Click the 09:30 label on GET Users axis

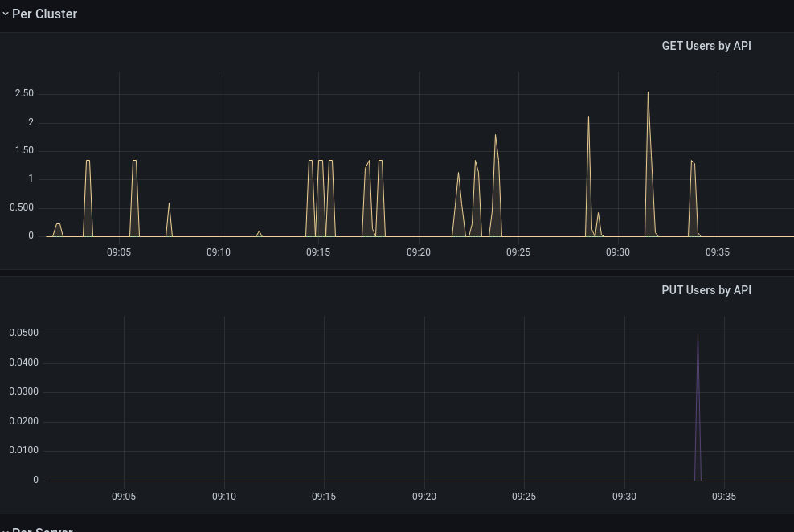click(x=618, y=252)
